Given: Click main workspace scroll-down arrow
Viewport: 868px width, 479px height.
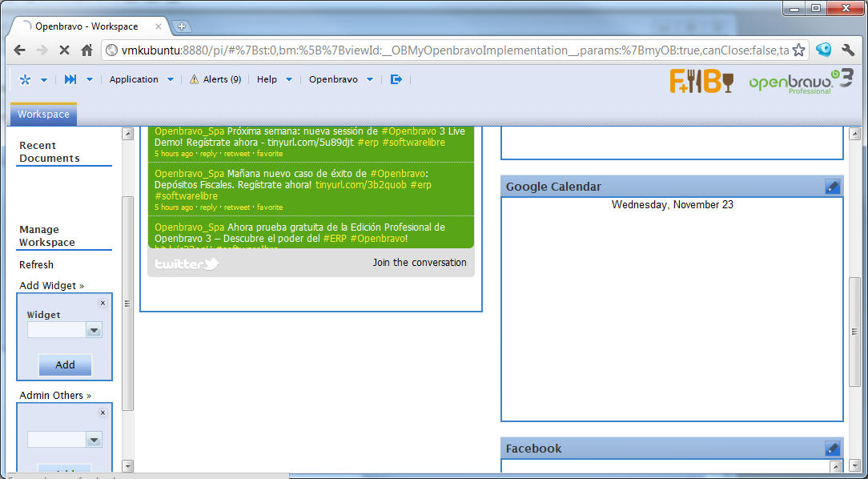Looking at the screenshot, I should [x=854, y=466].
